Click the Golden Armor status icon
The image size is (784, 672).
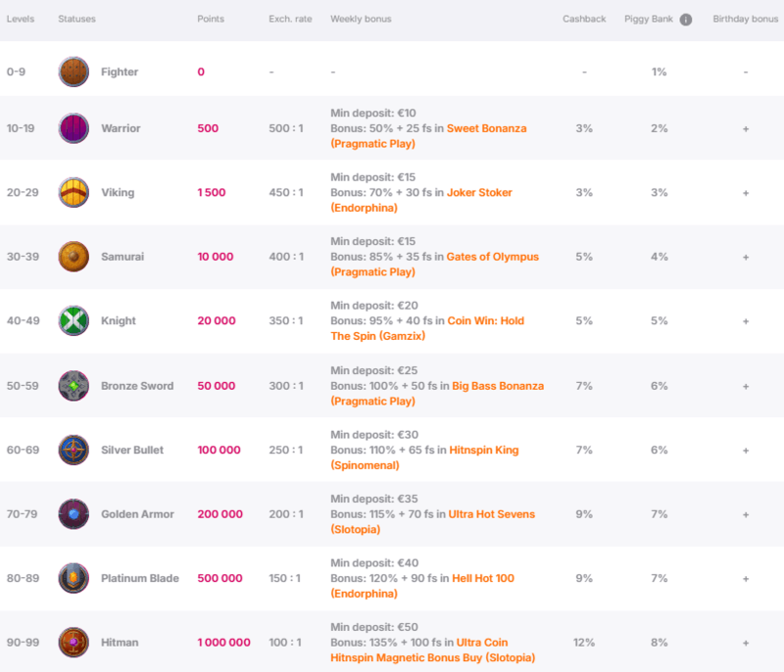pos(73,513)
